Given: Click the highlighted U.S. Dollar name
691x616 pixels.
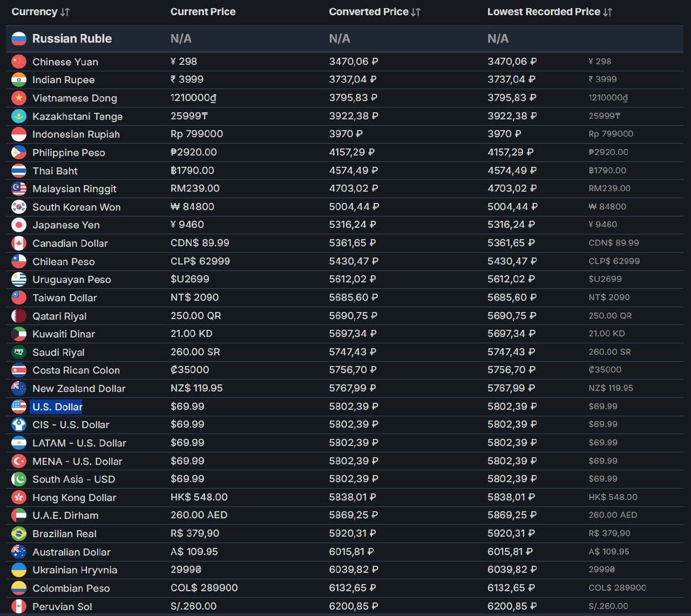Looking at the screenshot, I should tap(57, 407).
